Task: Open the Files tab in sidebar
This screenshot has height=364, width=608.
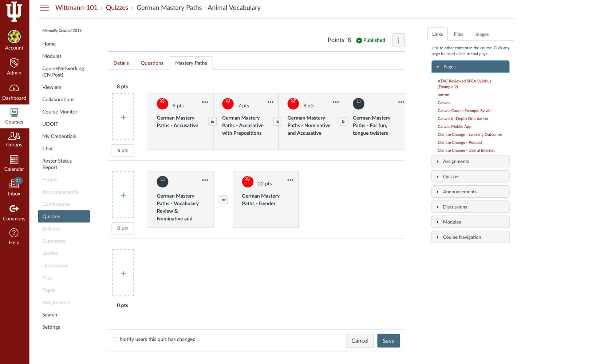Action: pyautogui.click(x=458, y=34)
